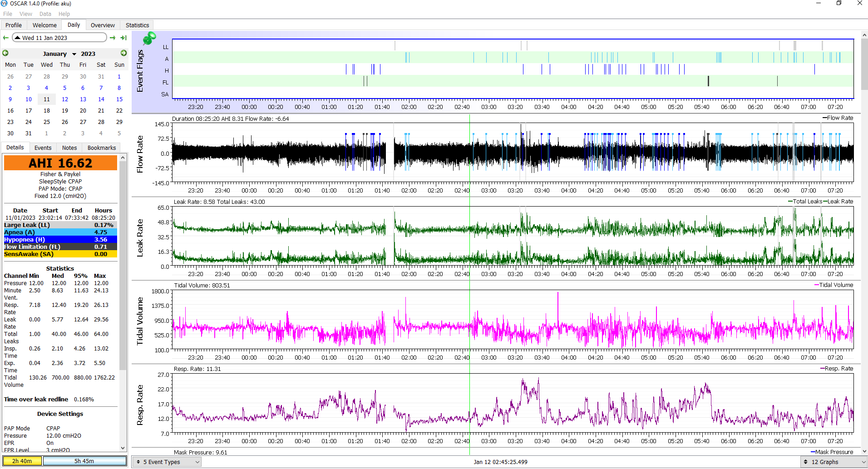868x469 pixels.
Task: Click the Large Leak (LL) event row
Action: click(x=60, y=225)
